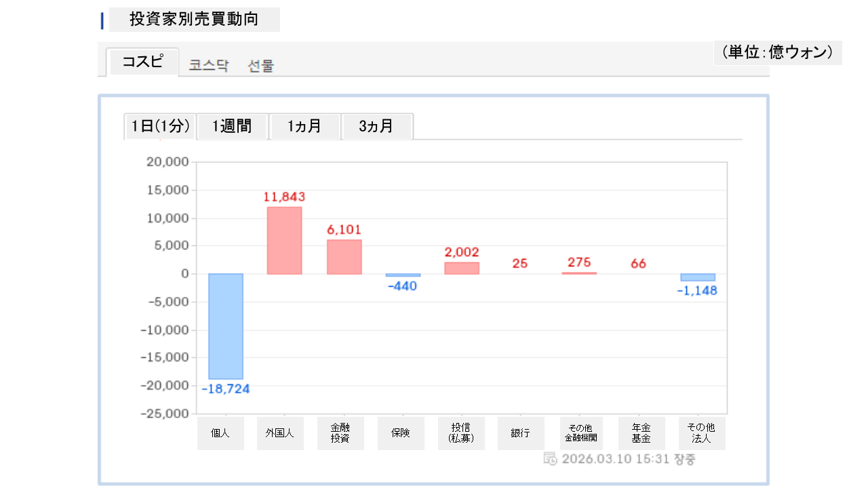Screen dimensions: 868x488
Task: Click the 11,843 value label
Action: 284,197
